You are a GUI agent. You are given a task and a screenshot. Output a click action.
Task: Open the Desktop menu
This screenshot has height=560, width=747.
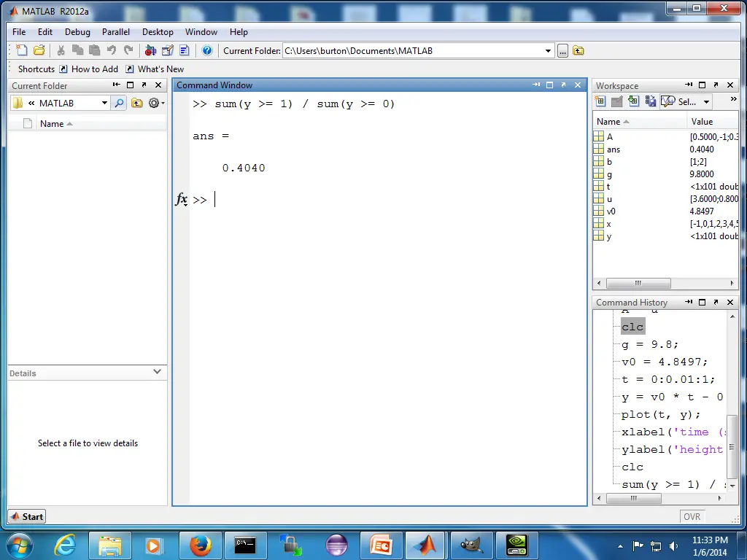158,32
